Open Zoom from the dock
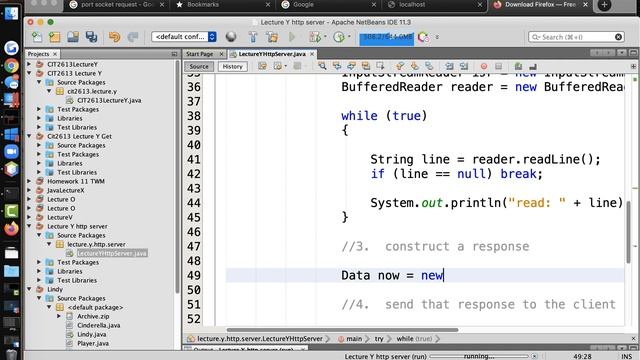The height and width of the screenshot is (360, 640). click(x=11, y=151)
